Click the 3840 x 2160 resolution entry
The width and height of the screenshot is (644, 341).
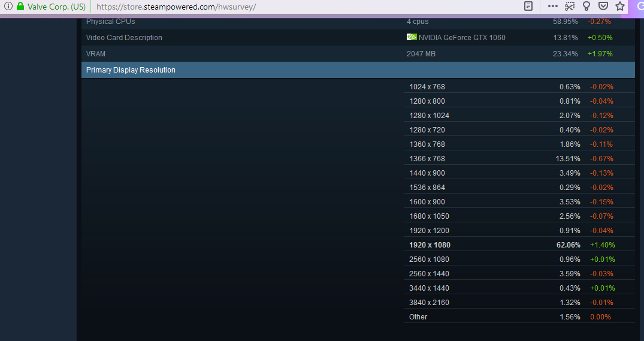[x=429, y=303]
